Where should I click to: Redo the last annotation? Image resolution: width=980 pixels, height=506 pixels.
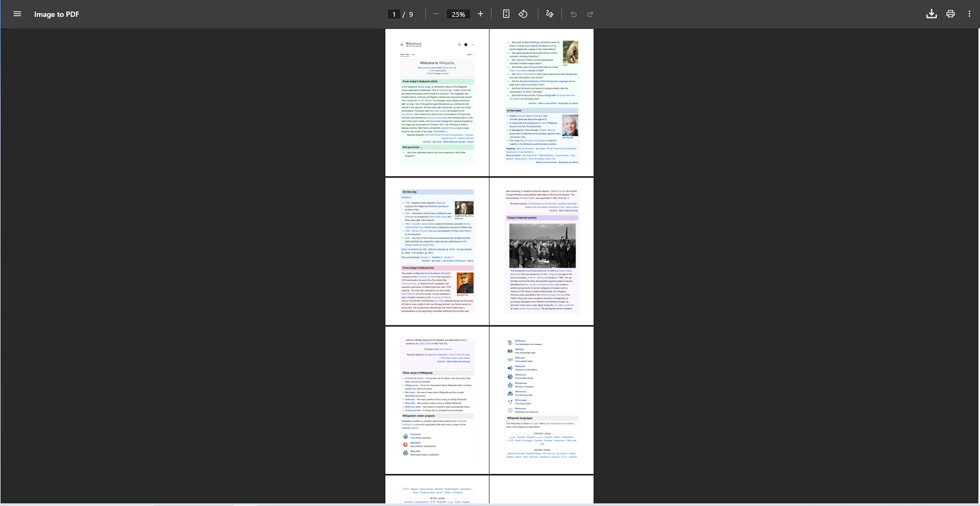(590, 14)
